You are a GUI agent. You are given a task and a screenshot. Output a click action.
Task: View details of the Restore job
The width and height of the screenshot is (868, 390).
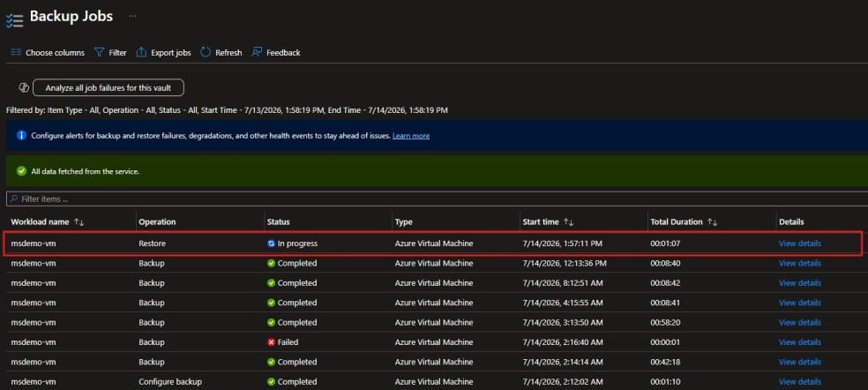tap(800, 244)
